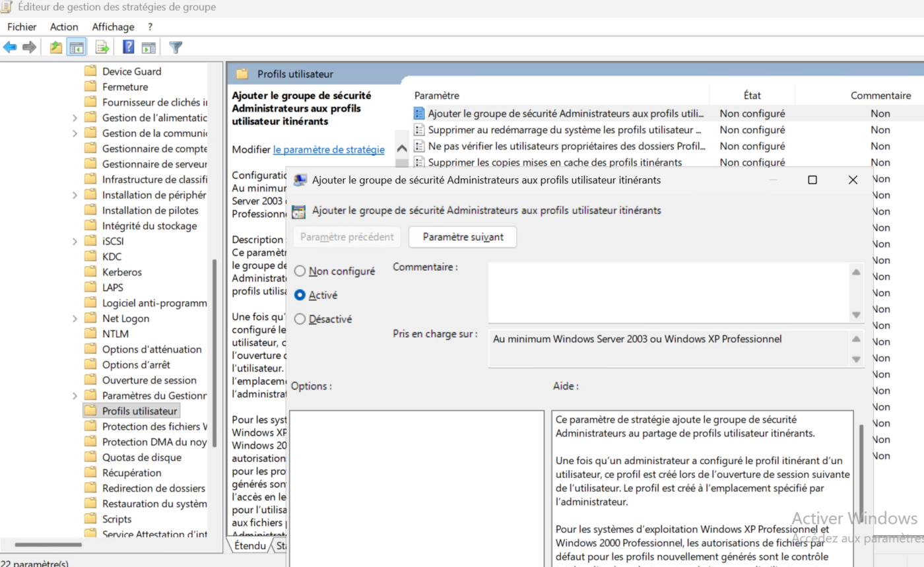This screenshot has height=567, width=924.
Task: Click le paramètre de stratégie link
Action: point(329,150)
